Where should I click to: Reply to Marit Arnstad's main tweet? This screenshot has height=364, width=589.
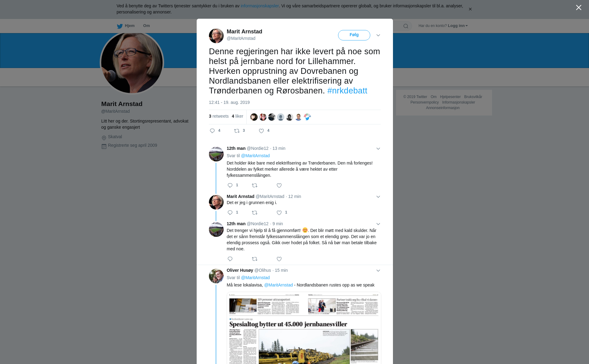pos(212,131)
